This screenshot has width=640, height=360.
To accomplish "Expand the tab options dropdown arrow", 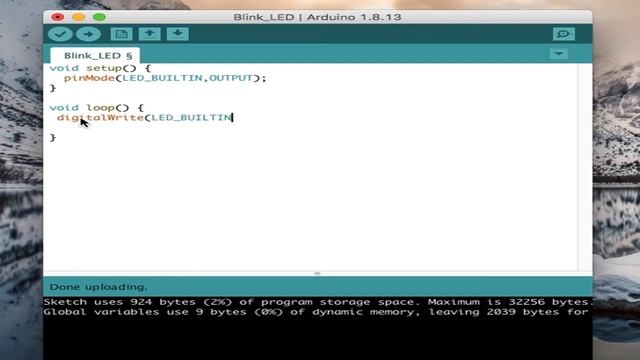I will coord(558,54).
